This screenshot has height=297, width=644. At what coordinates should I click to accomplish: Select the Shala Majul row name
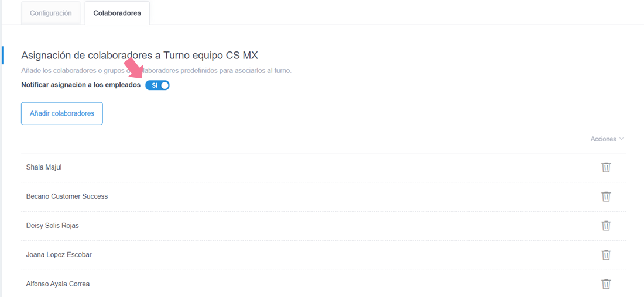[44, 167]
